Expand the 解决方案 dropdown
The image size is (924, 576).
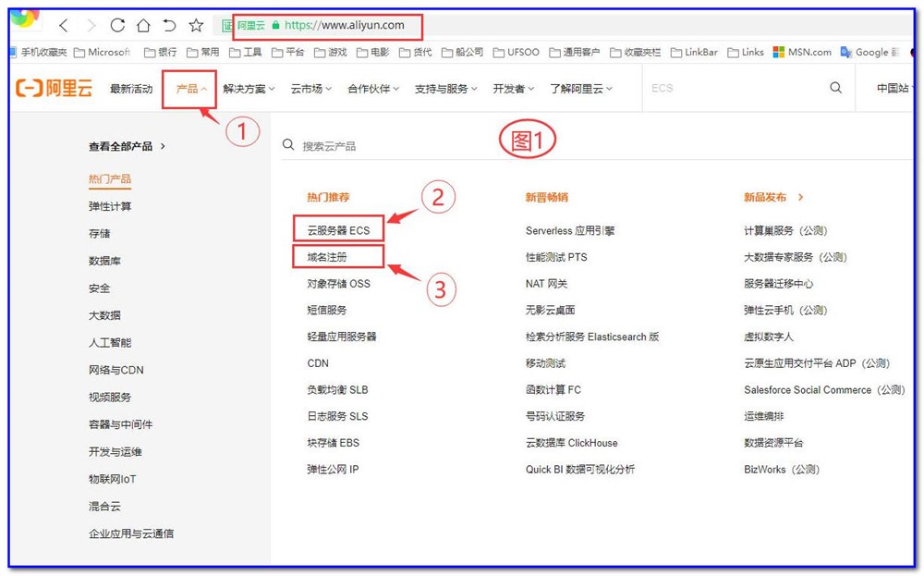[248, 89]
